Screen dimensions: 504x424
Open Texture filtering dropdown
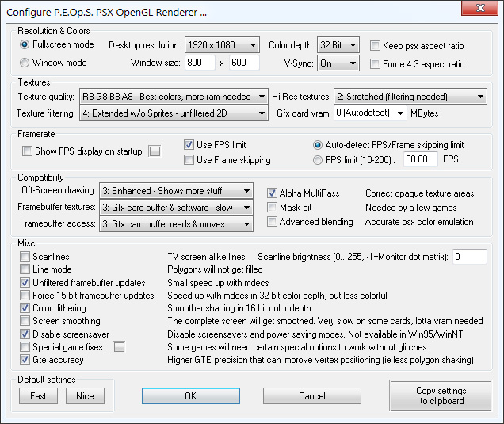(x=174, y=113)
